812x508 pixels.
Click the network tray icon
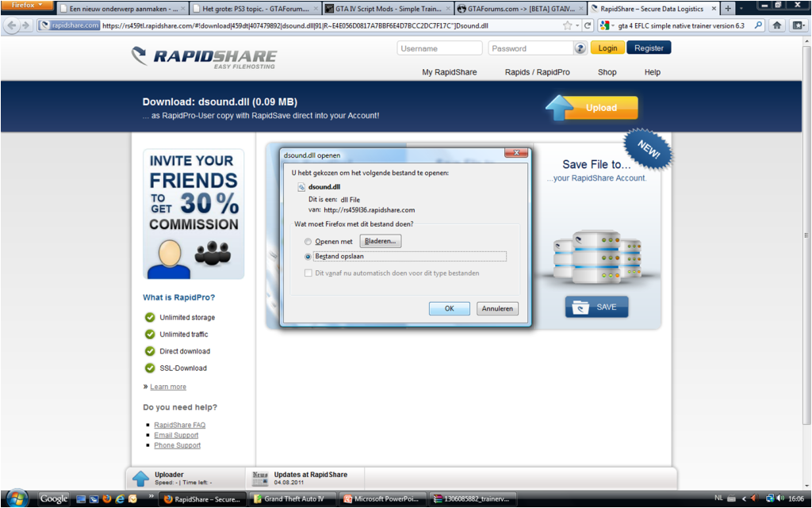770,498
